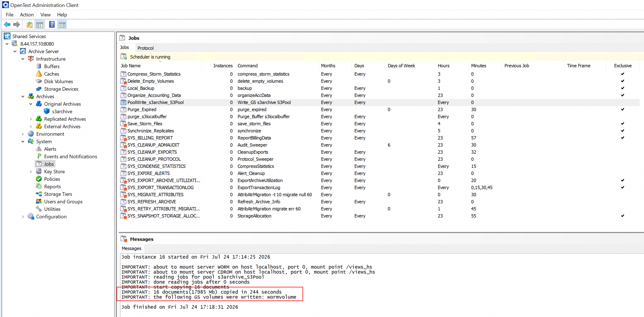The width and height of the screenshot is (644, 317).
Task: Sort by Command column header
Action: click(277, 66)
